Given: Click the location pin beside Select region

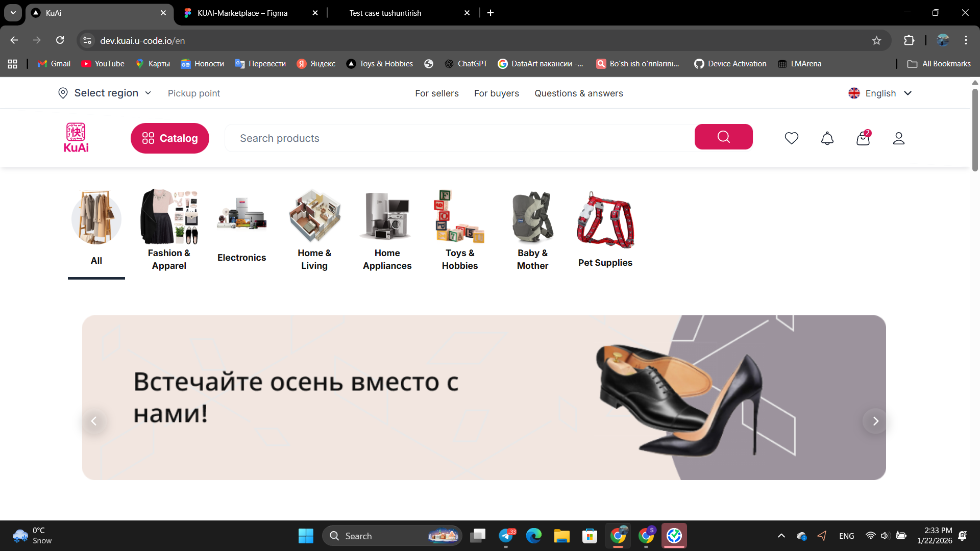Looking at the screenshot, I should click(x=62, y=93).
